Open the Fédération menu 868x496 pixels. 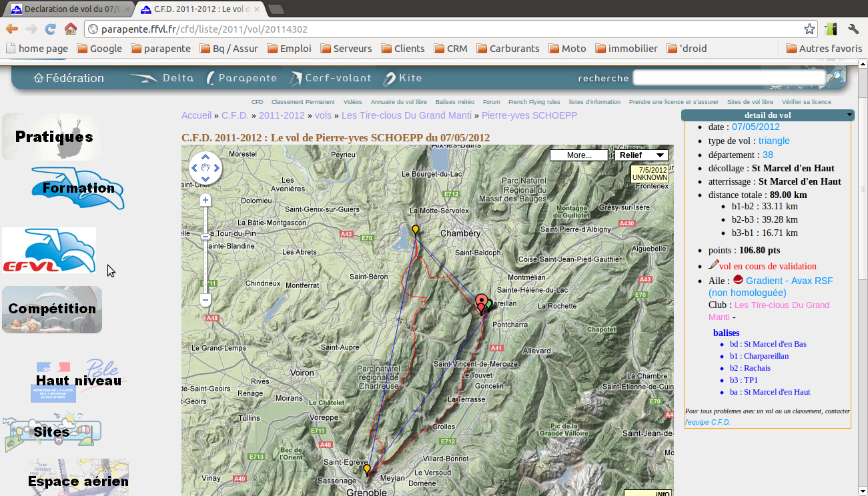[69, 78]
